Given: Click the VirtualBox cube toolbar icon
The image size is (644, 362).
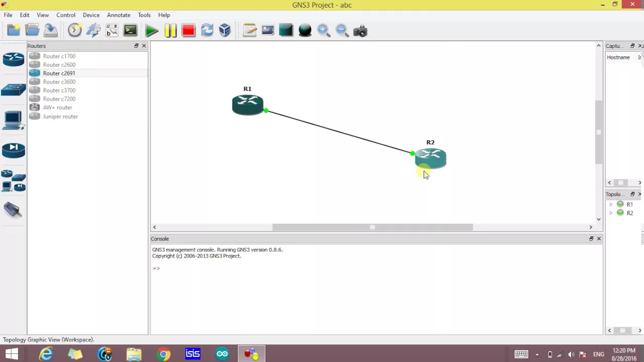Looking at the screenshot, I should tap(225, 31).
